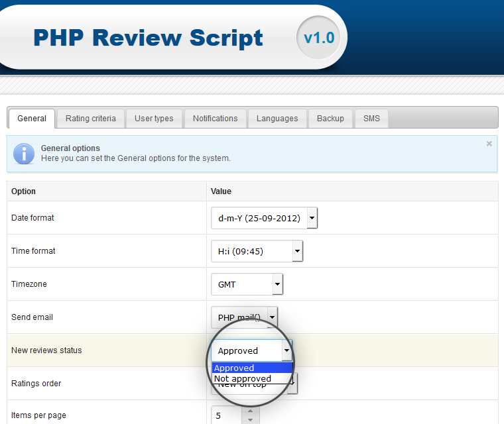Click the Timezone label

(29, 284)
